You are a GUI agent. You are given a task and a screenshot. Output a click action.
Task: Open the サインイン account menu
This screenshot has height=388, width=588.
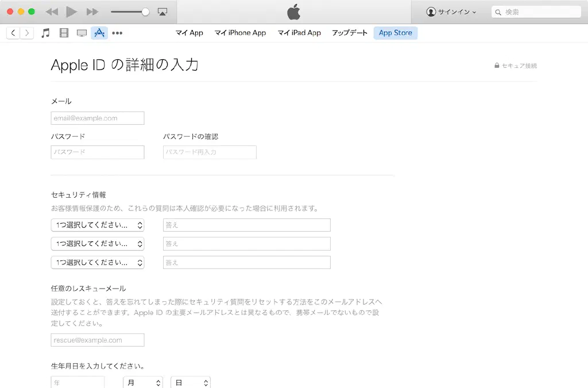point(451,11)
